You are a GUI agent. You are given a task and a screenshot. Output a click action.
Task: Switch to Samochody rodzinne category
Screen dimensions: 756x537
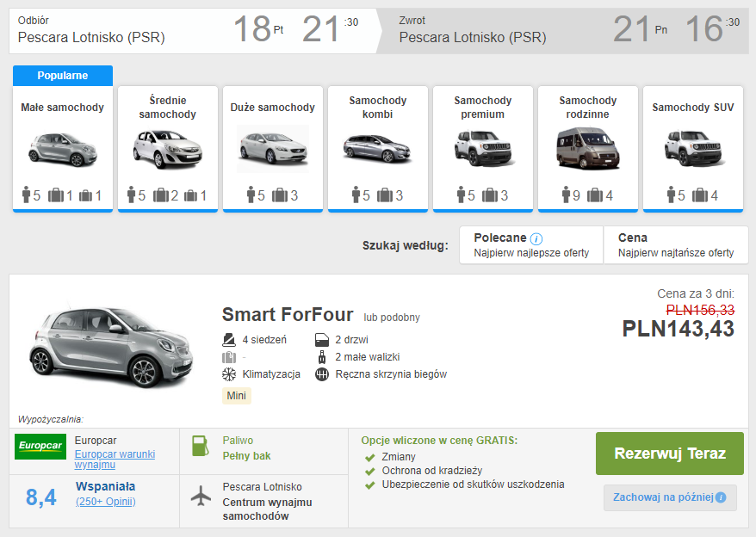[588, 149]
